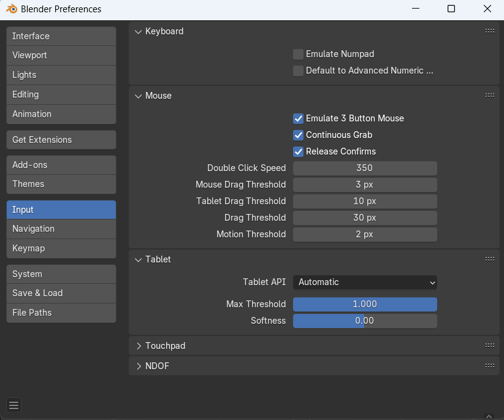Maximize the Blender Preferences window
Screen dimensions: 504x420
click(x=451, y=9)
